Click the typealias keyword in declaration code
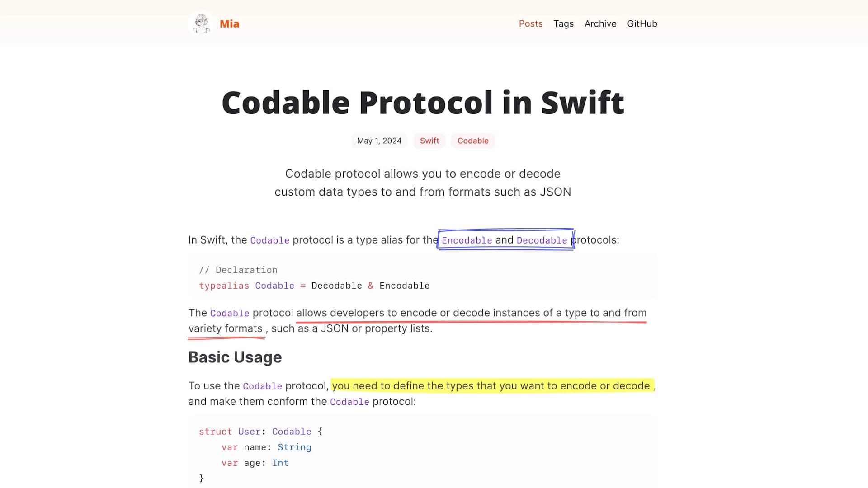Viewport: 868px width, 488px height. [x=224, y=286]
